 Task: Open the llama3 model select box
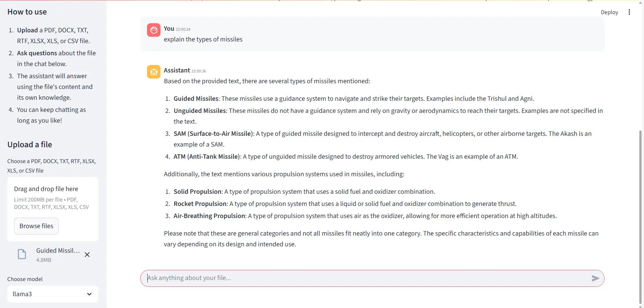[x=47, y=294]
